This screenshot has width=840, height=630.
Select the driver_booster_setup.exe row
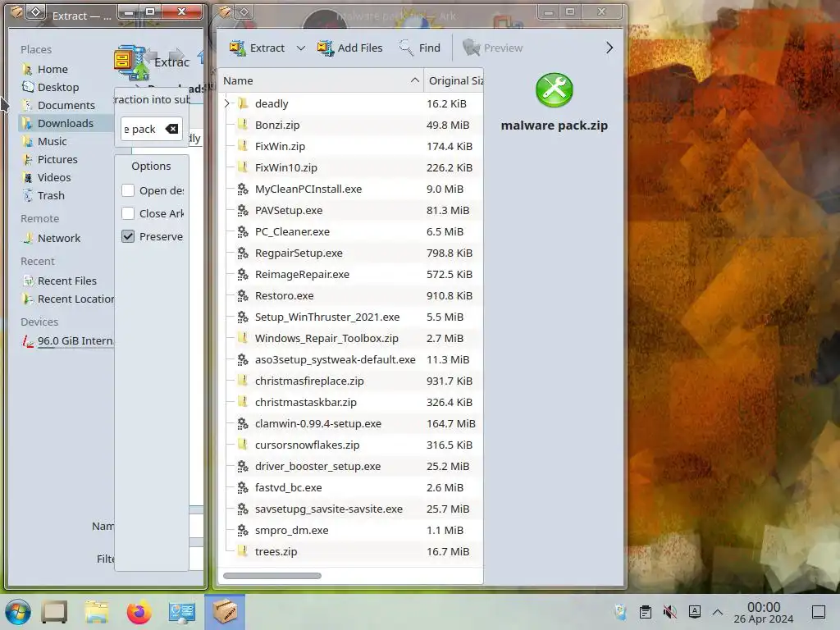[x=351, y=466]
